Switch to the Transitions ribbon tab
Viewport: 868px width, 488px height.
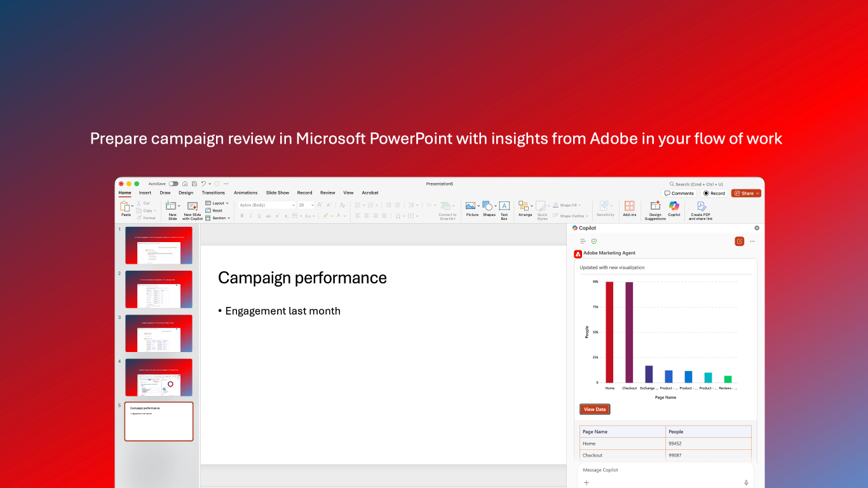[213, 193]
